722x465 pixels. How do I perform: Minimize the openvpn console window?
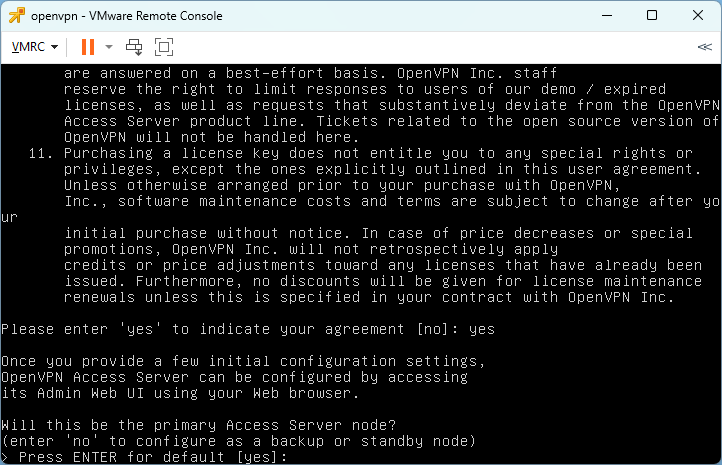607,15
